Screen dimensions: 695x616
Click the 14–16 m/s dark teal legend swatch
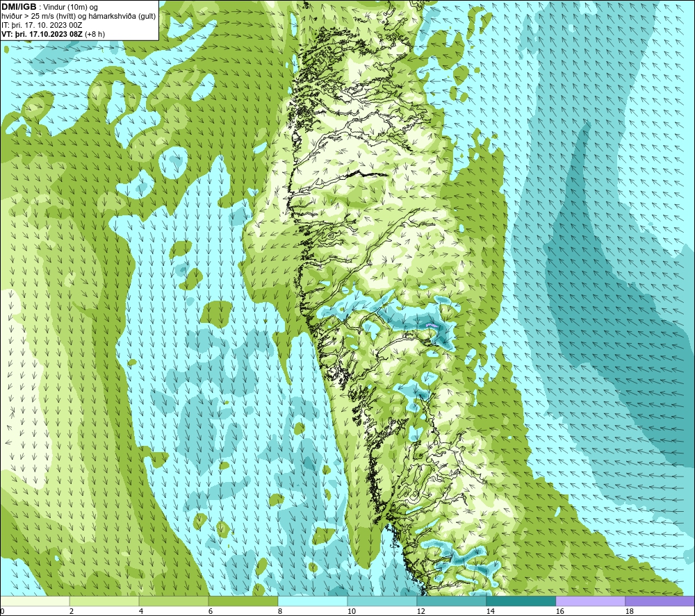(521, 601)
